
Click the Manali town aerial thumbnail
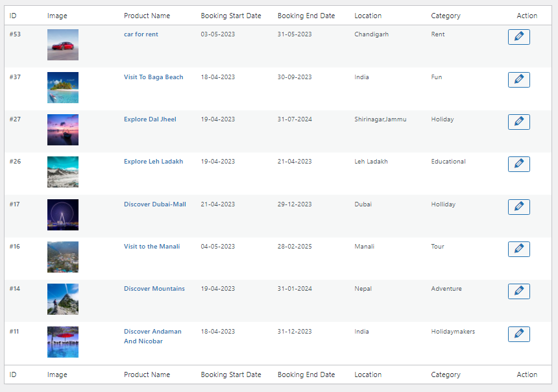pos(63,257)
